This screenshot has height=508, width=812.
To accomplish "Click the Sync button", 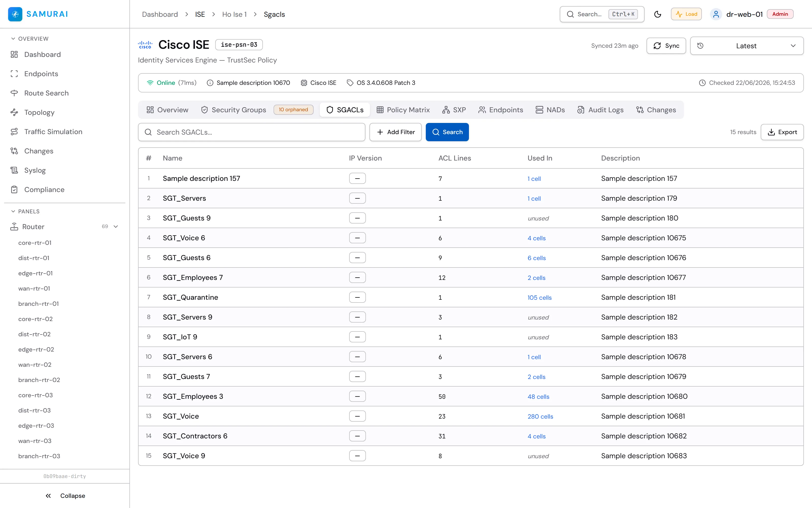I will (x=666, y=46).
